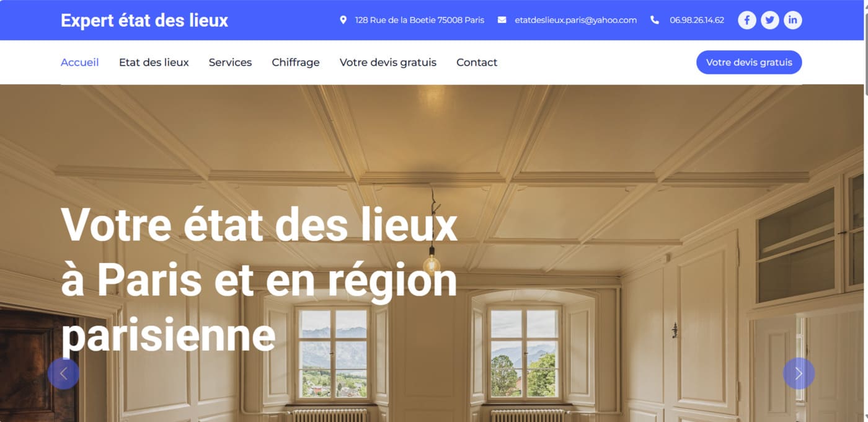868x422 pixels.
Task: Click the location pin icon
Action: 343,20
